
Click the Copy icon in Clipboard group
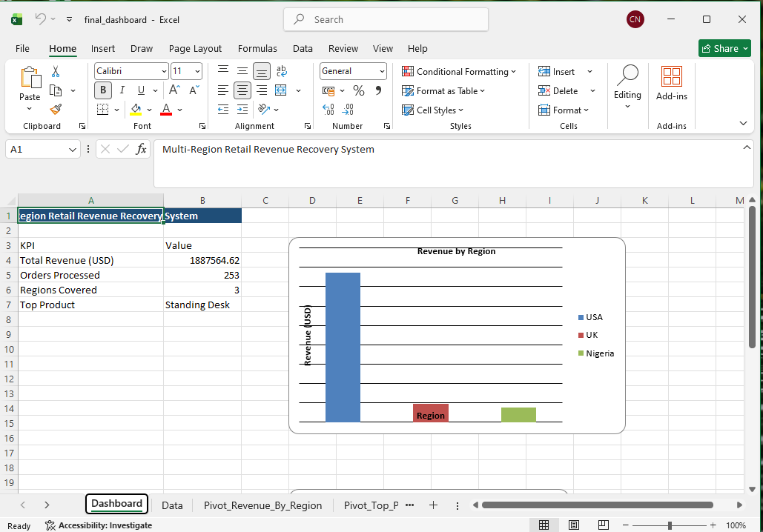[56, 90]
